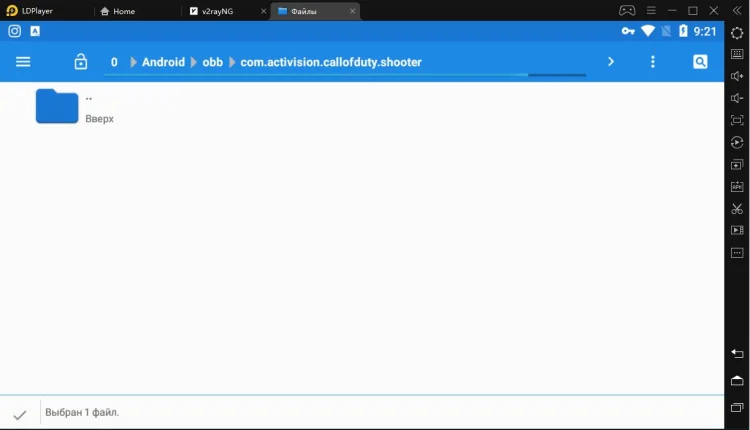Switch to the Home tab

(x=118, y=11)
